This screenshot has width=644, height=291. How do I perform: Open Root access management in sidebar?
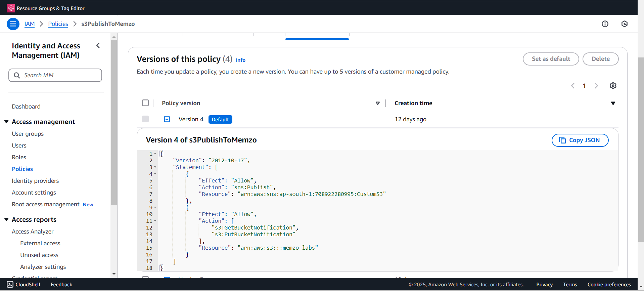point(46,204)
